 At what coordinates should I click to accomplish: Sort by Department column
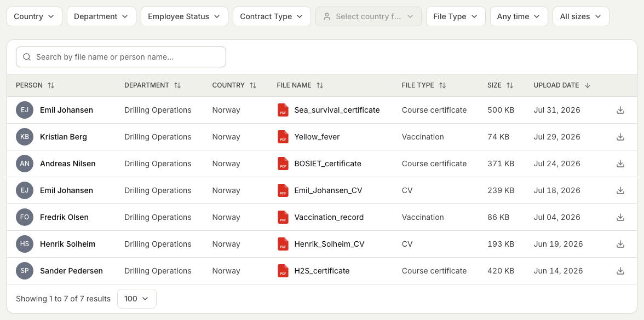click(x=152, y=85)
